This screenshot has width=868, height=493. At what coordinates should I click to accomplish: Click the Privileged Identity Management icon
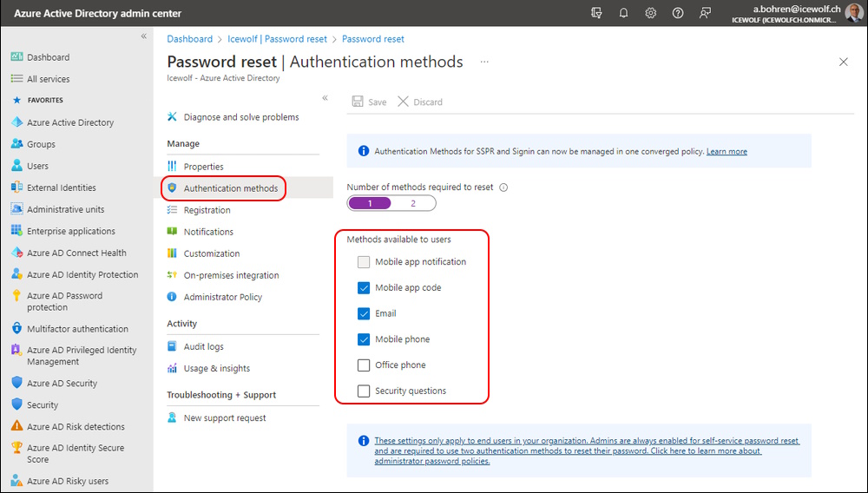coord(17,350)
